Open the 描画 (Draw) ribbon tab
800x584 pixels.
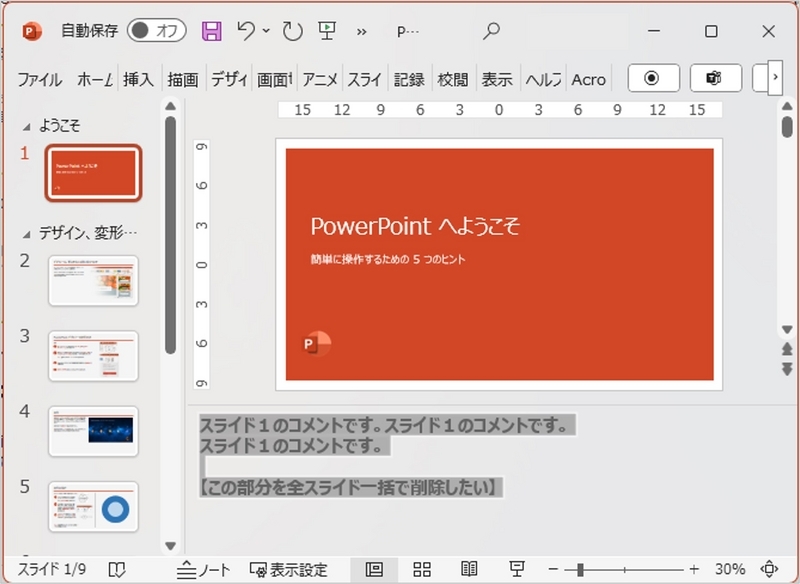pyautogui.click(x=183, y=80)
